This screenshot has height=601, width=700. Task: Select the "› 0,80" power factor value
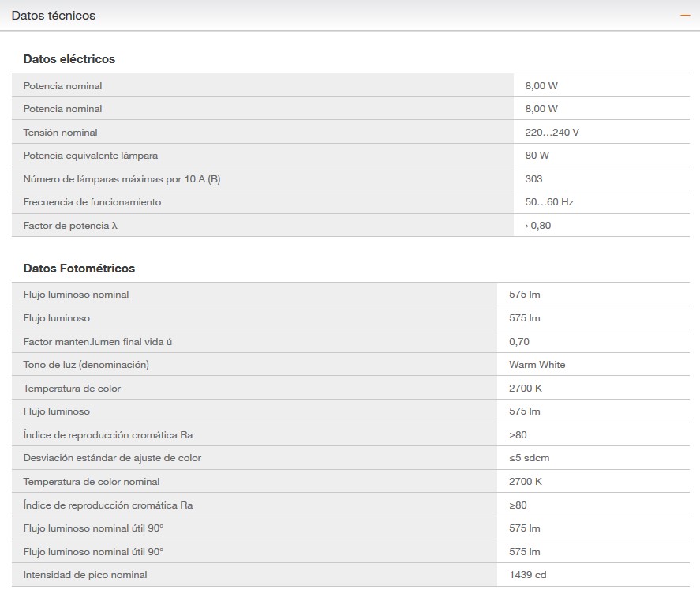pyautogui.click(x=538, y=226)
